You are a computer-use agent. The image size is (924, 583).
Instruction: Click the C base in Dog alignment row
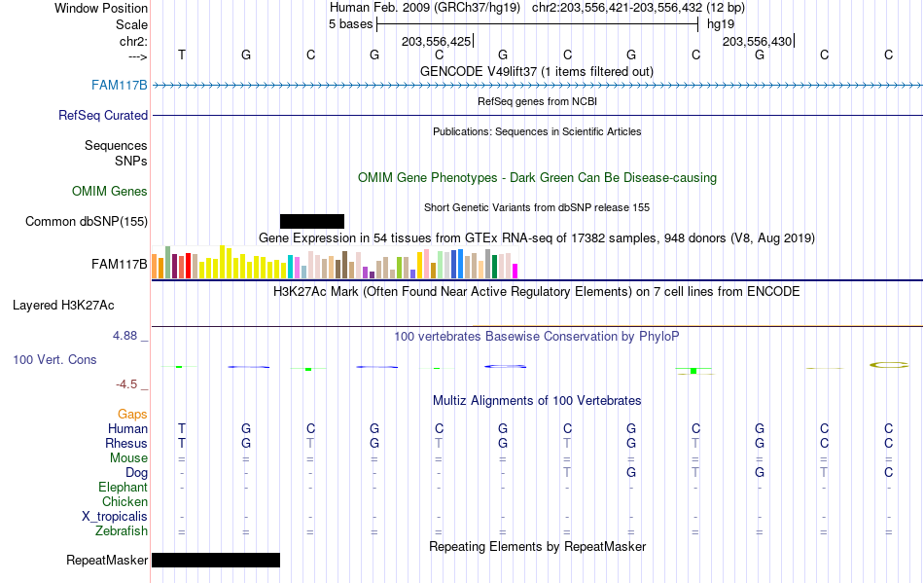pos(889,472)
